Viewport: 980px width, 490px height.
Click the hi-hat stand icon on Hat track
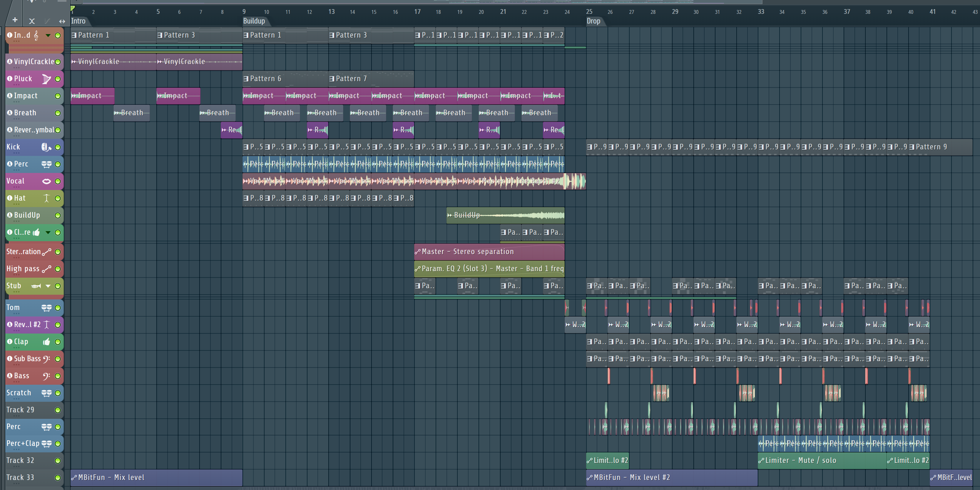pos(46,198)
